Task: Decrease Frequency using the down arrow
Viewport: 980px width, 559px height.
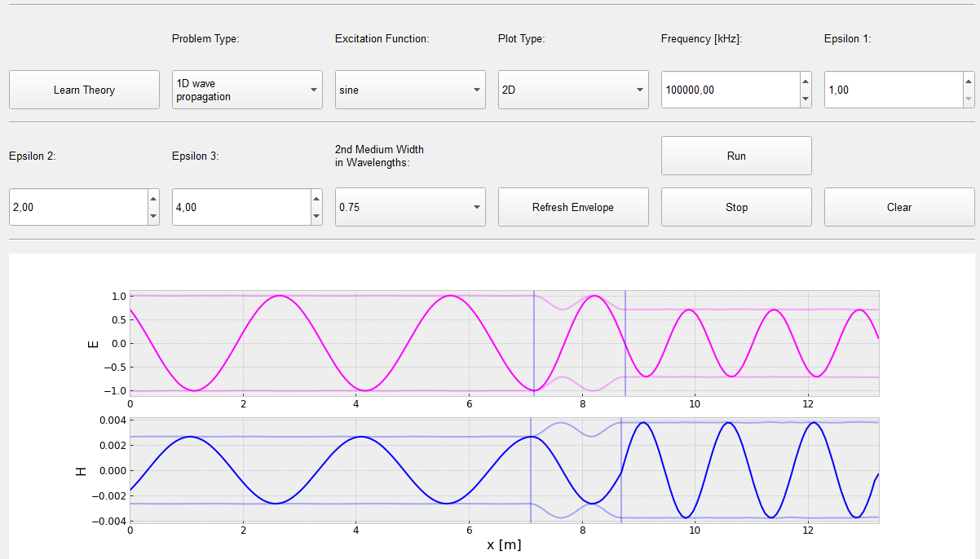Action: click(x=806, y=99)
